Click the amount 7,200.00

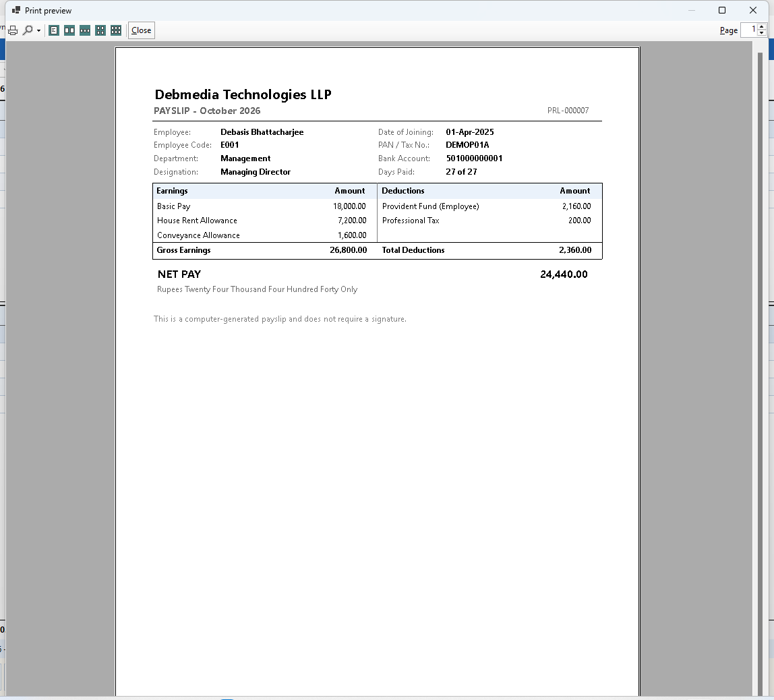click(351, 221)
